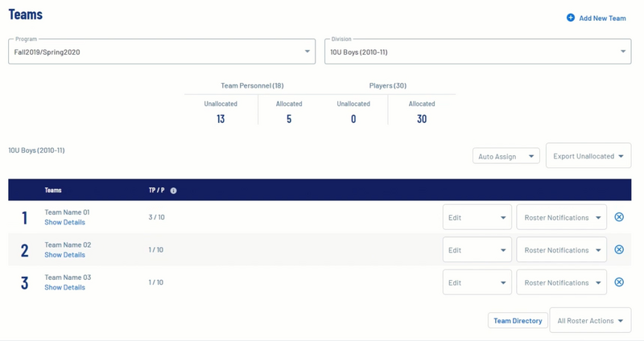This screenshot has height=341, width=644.
Task: Open the Auto Assign dropdown
Action: (x=506, y=156)
